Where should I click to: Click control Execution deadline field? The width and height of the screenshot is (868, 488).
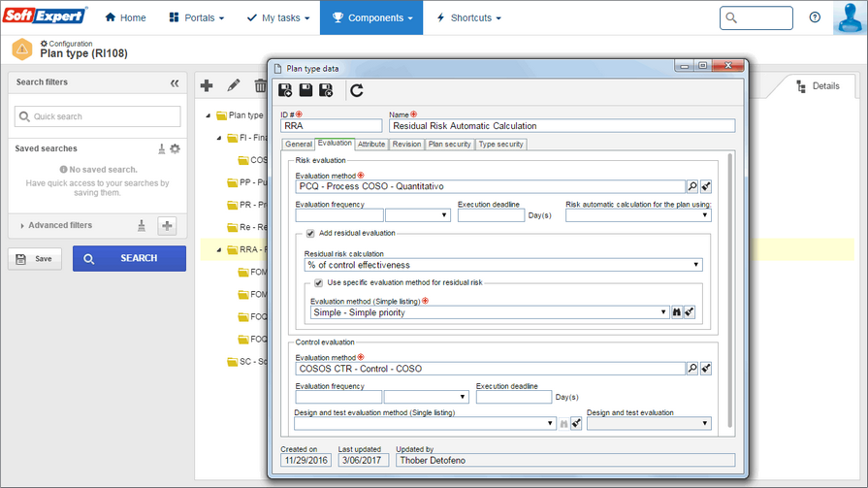point(514,397)
